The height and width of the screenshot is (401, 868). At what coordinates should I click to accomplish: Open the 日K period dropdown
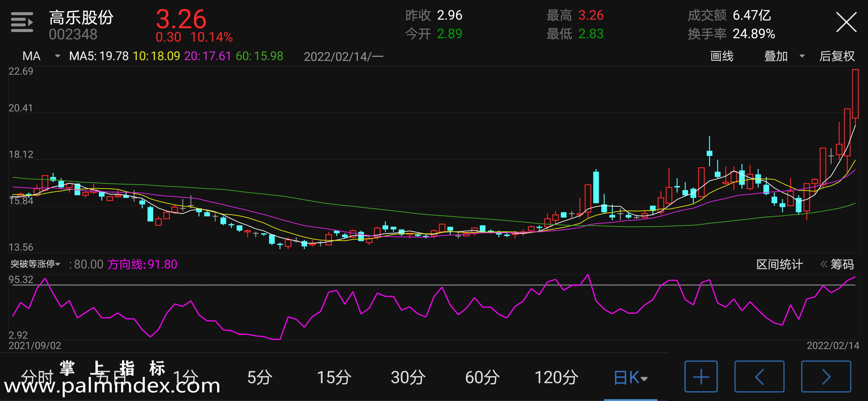pos(631,378)
